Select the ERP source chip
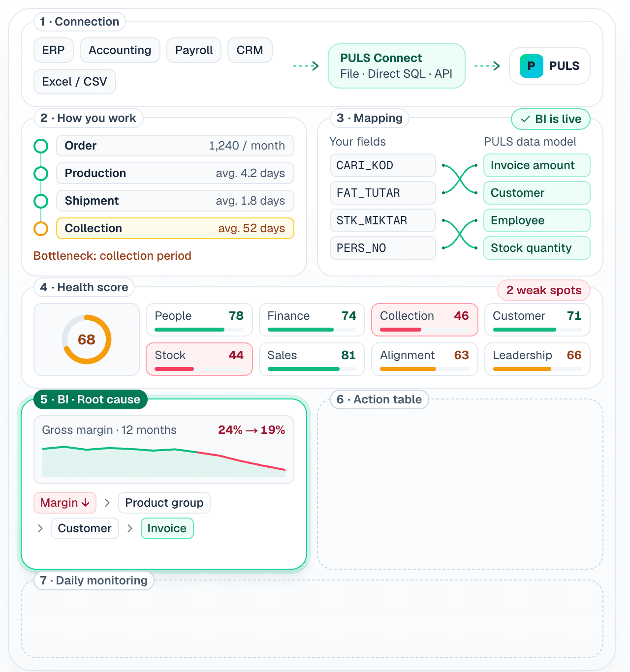This screenshot has width=630, height=672. click(54, 50)
